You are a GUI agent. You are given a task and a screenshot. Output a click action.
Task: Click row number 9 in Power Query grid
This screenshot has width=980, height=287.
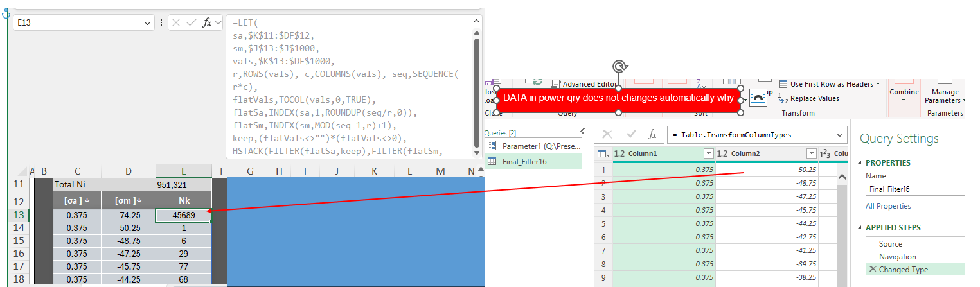pyautogui.click(x=604, y=277)
